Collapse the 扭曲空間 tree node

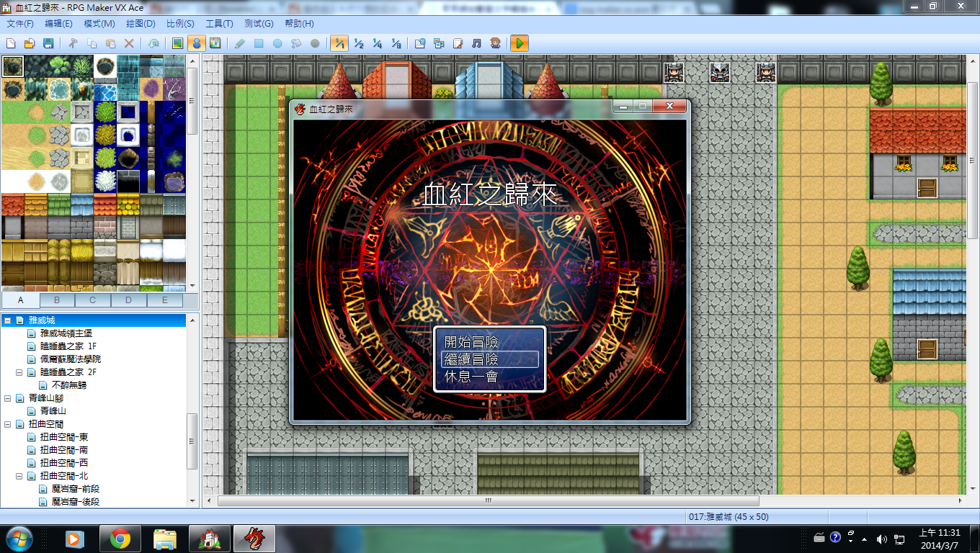(8, 424)
